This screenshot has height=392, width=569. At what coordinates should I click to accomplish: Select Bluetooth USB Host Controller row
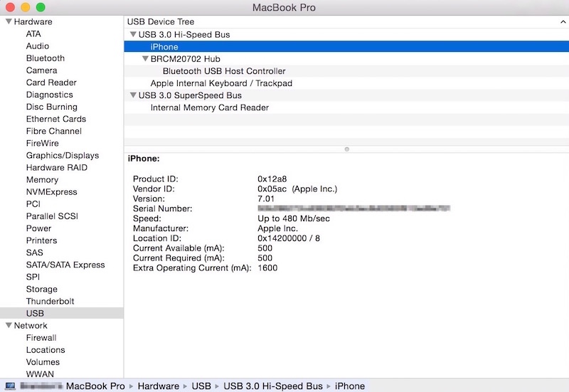click(346, 70)
